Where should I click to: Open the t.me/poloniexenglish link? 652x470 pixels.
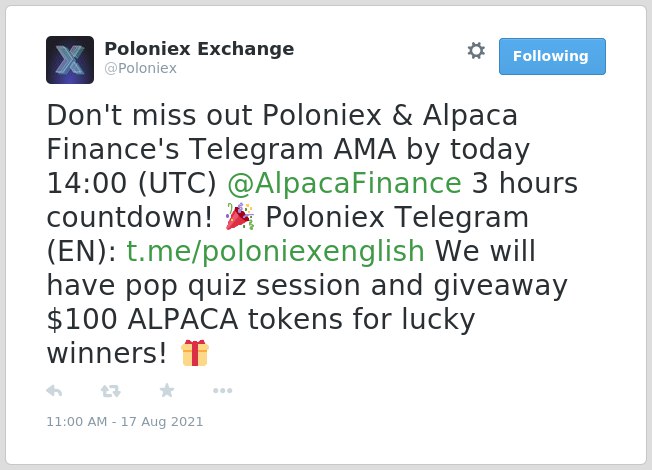coord(275,251)
